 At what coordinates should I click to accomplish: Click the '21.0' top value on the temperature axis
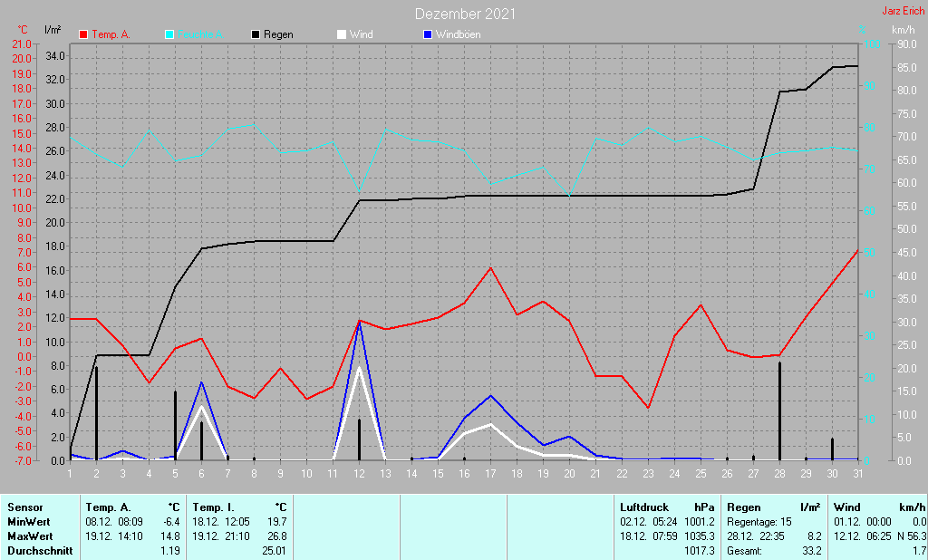point(22,43)
